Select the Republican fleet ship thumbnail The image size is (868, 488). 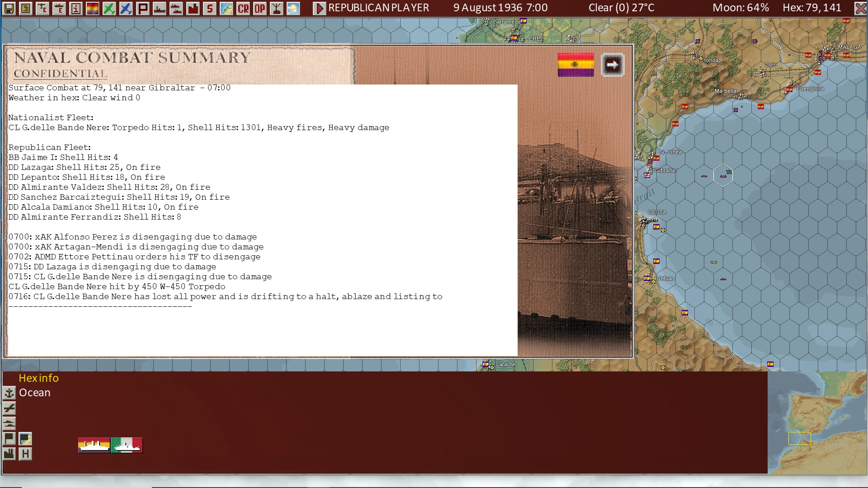click(93, 445)
